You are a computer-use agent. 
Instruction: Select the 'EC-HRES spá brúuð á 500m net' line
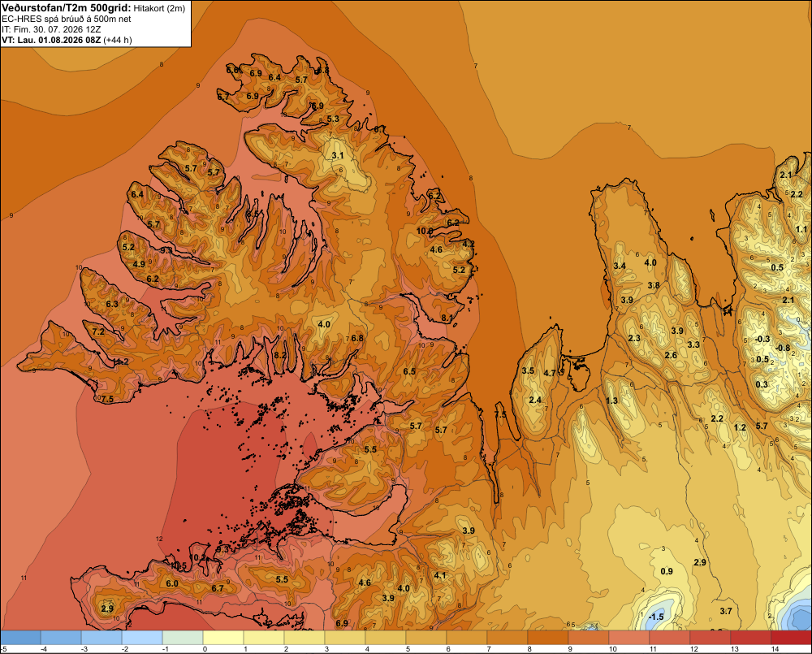pyautogui.click(x=67, y=19)
